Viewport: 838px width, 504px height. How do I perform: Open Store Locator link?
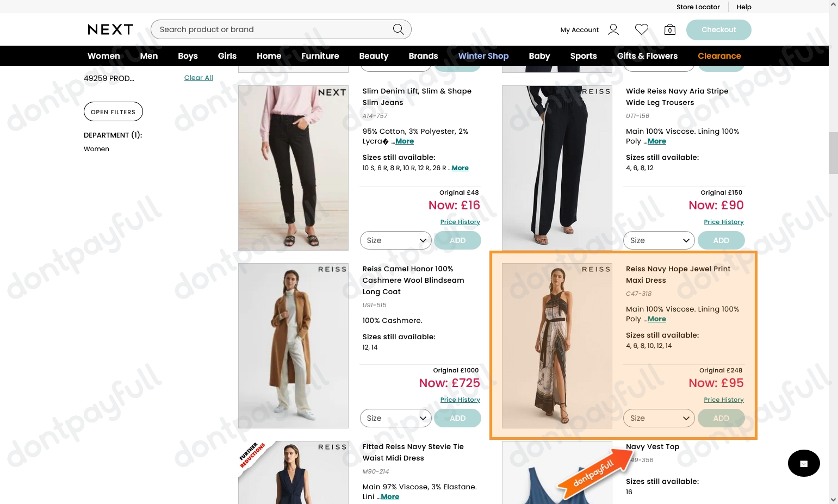(698, 7)
